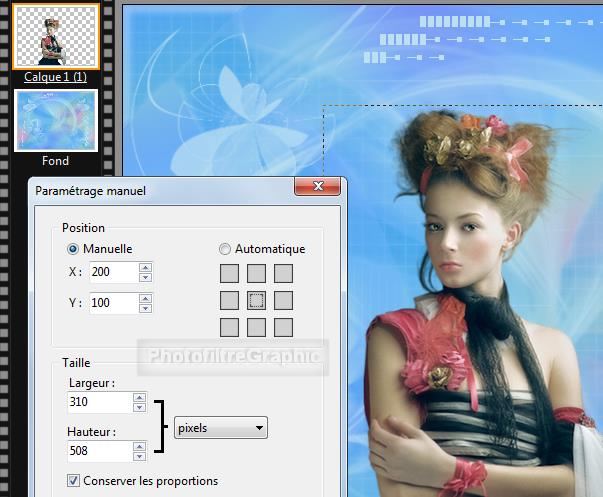Choose bottom-right automatic alignment square
The height and width of the screenshot is (497, 603).
point(283,327)
